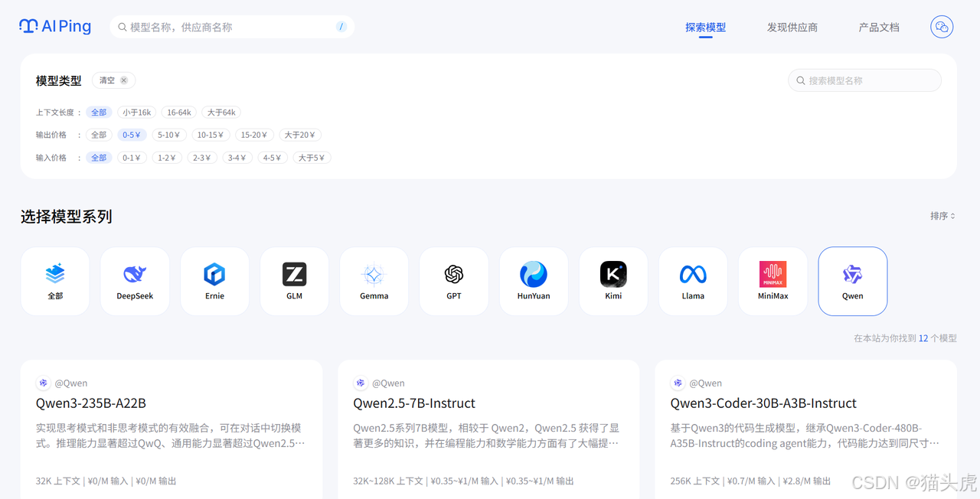Click Qwen3-Coder-30B-A3B-Instruct description text
980x499 pixels.
(805, 435)
